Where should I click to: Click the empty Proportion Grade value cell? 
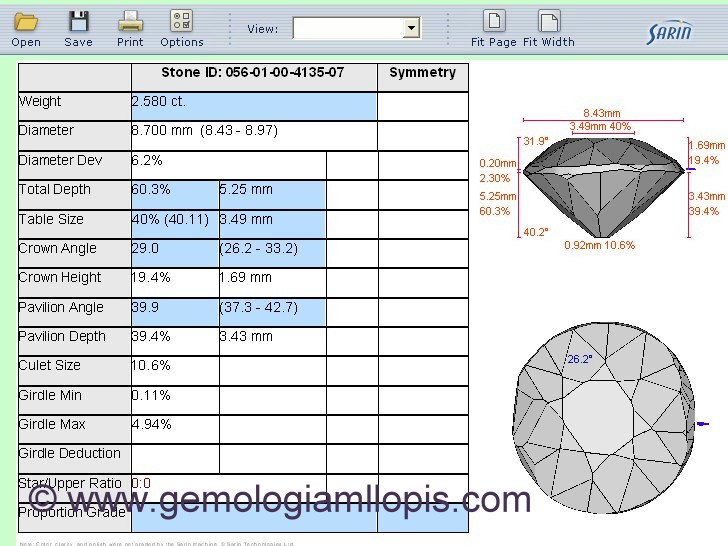pos(254,518)
